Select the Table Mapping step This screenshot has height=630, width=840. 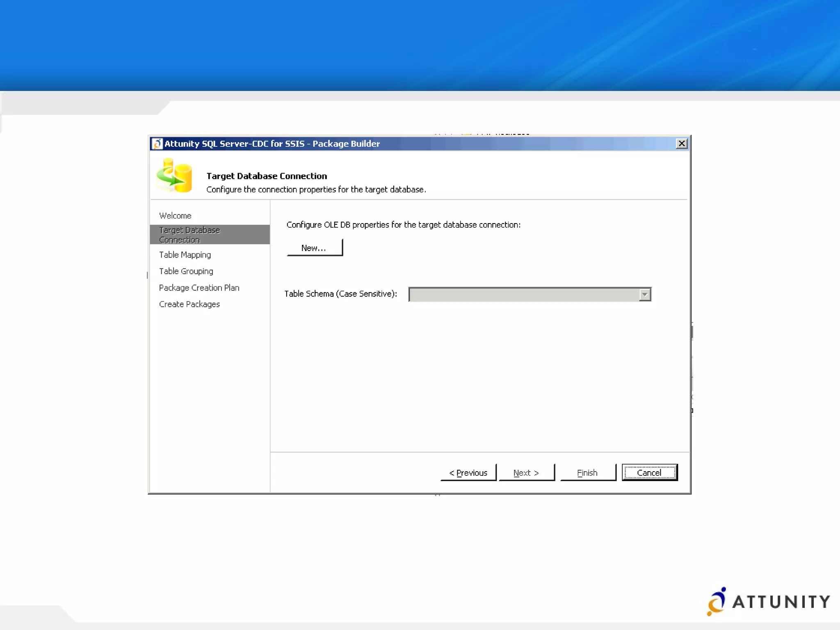(185, 255)
